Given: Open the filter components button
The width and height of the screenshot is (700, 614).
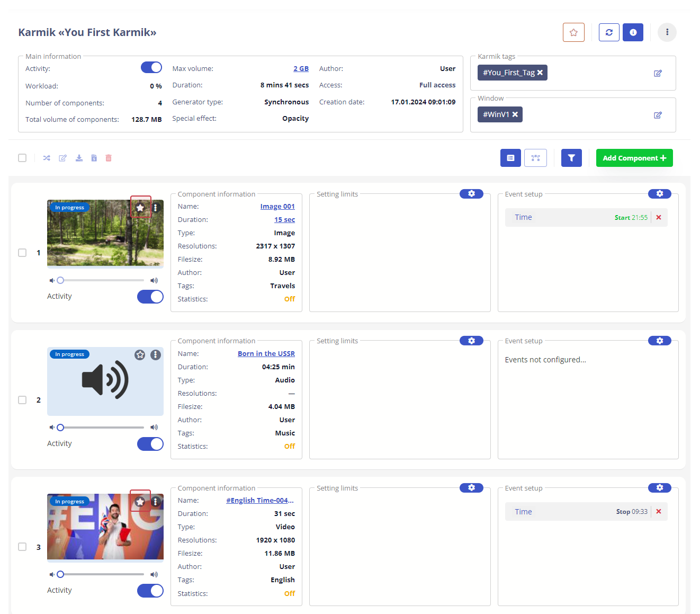Looking at the screenshot, I should tap(571, 158).
